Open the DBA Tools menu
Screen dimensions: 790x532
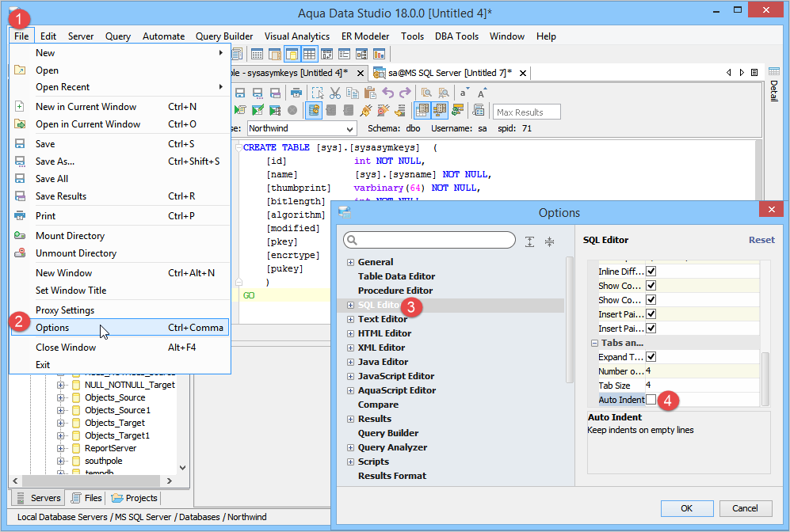click(x=456, y=36)
